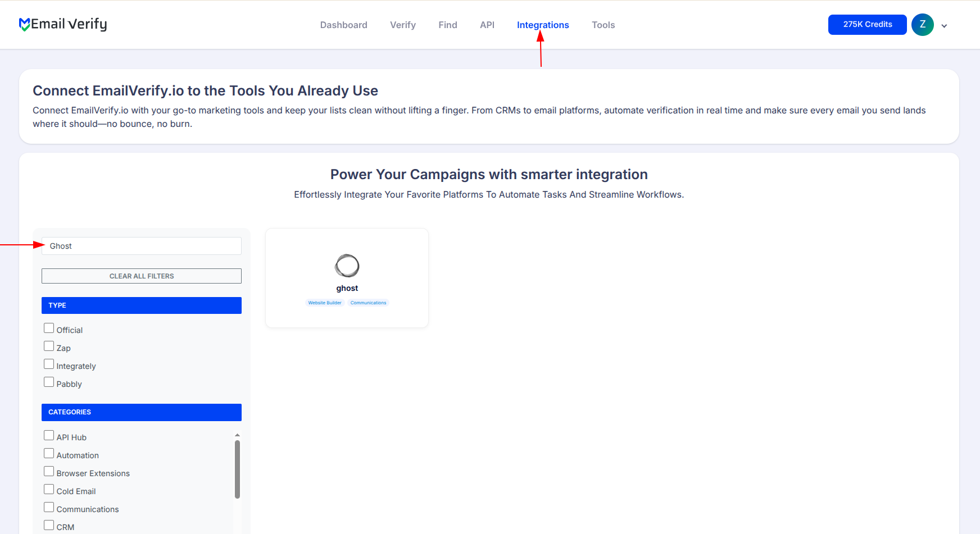Open the Tools menu item
This screenshot has height=534, width=980.
point(604,25)
